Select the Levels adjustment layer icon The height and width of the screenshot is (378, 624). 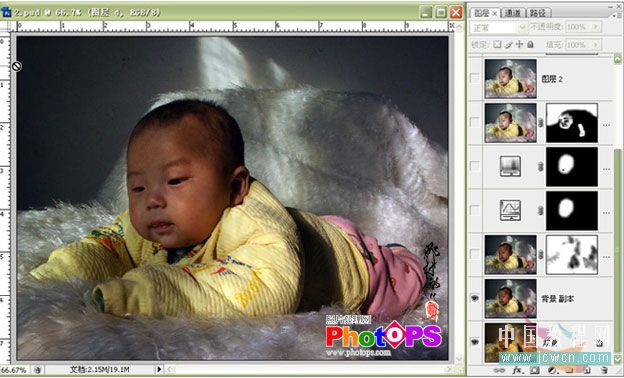pos(510,166)
